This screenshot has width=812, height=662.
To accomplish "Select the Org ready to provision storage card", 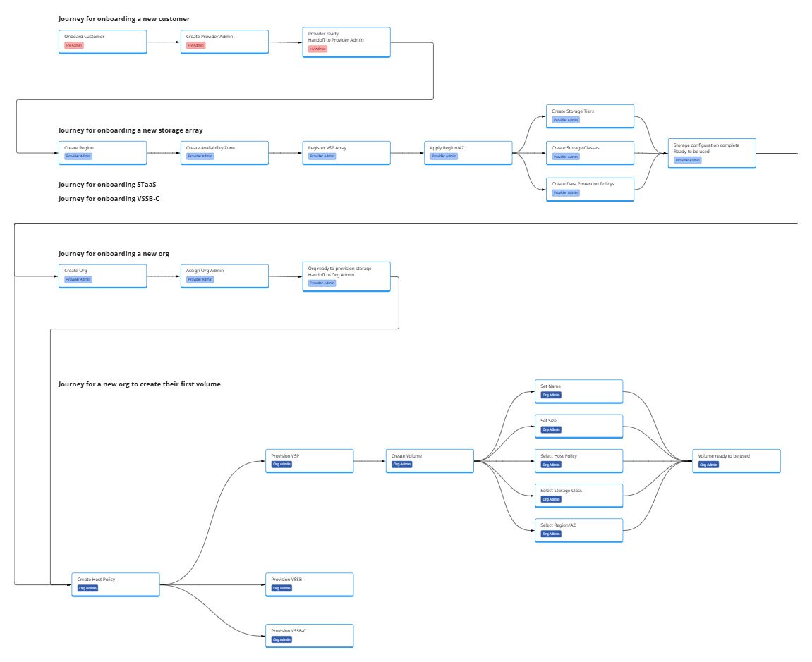I will (x=346, y=276).
